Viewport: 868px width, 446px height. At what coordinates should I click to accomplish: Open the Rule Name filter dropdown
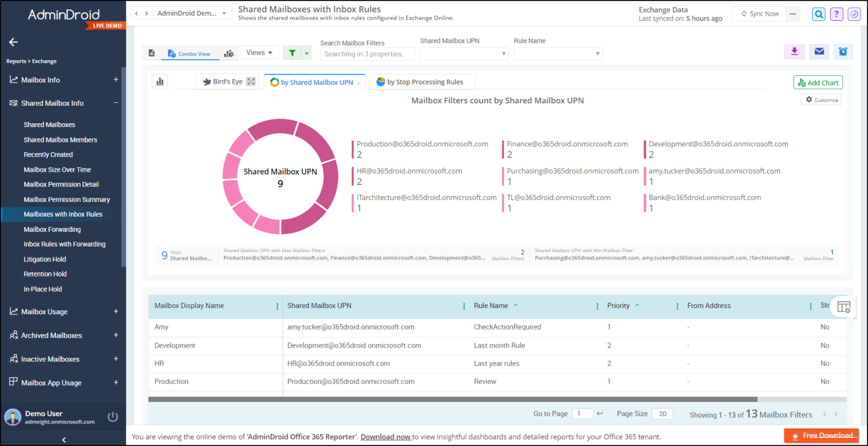click(x=558, y=53)
